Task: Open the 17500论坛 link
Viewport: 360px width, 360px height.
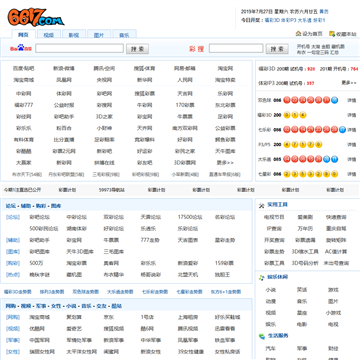Action: 190,217
